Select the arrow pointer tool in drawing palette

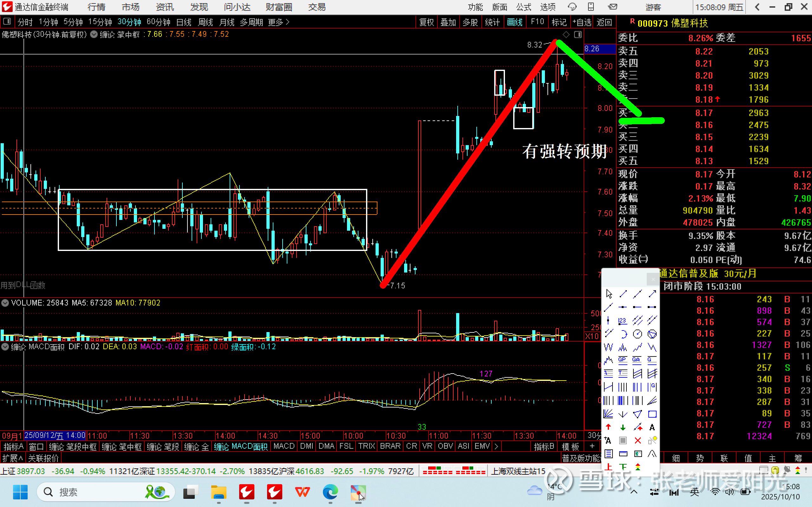coord(609,294)
